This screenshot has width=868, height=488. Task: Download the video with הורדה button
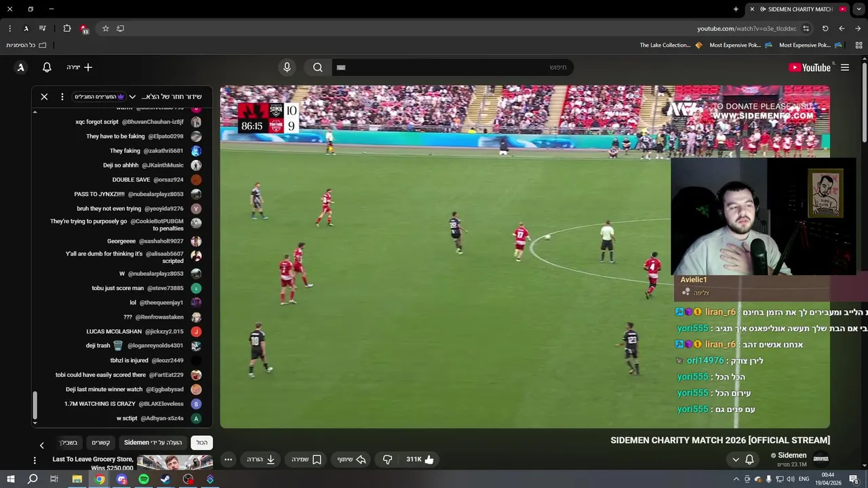[261, 460]
